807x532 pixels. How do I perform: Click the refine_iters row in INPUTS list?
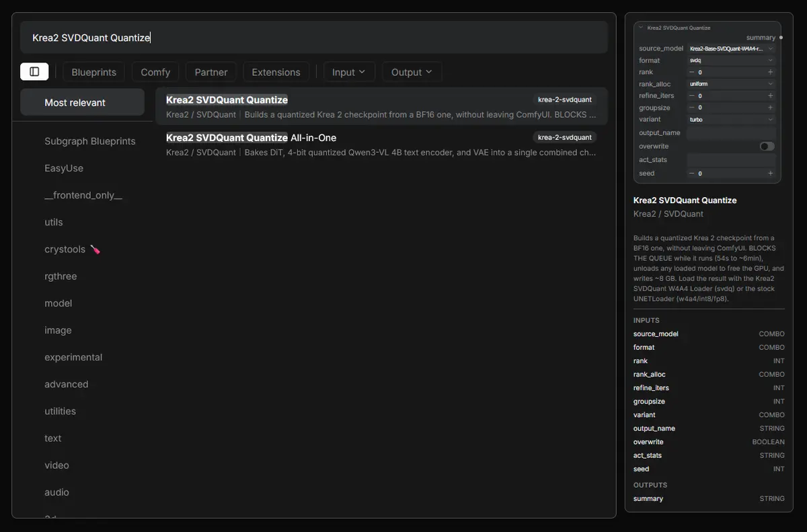(x=709, y=387)
